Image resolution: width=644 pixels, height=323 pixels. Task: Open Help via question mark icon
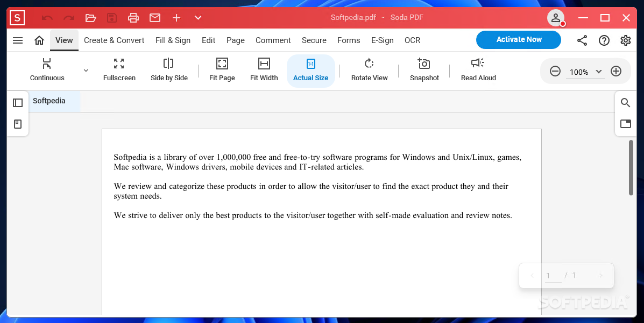(x=604, y=40)
